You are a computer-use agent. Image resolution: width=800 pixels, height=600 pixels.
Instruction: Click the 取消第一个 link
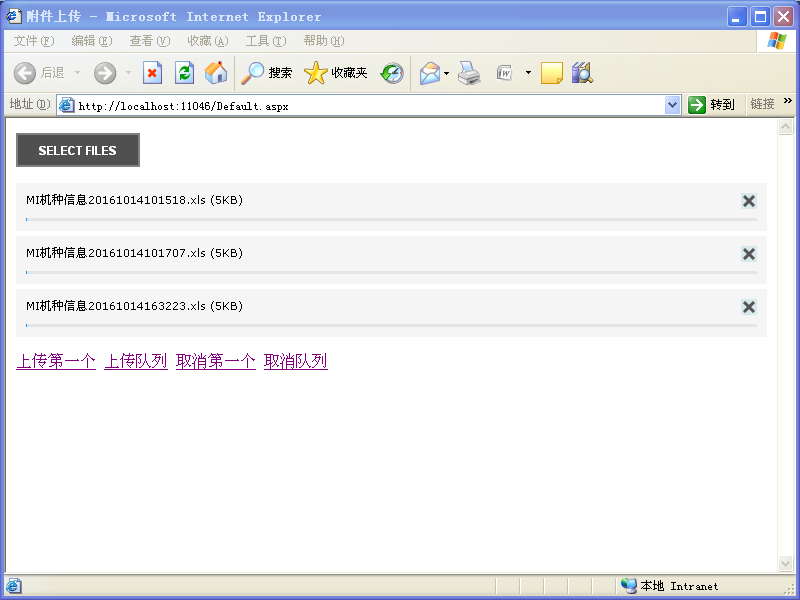point(216,361)
